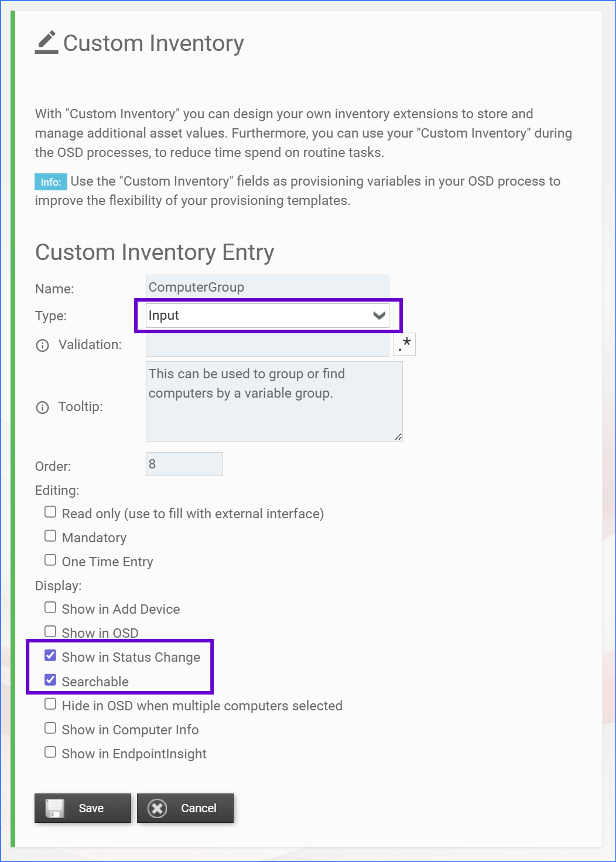
Task: Enable Show in Computer Info
Action: point(50,728)
